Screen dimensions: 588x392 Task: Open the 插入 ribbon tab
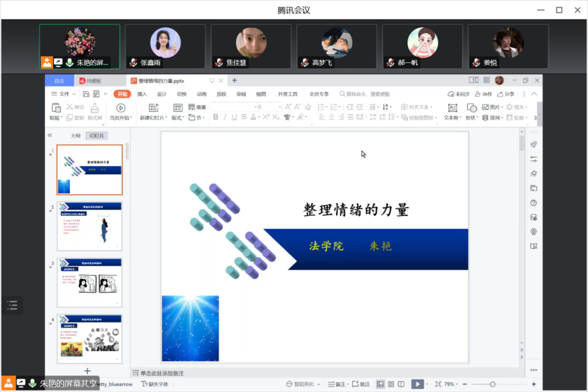point(142,94)
